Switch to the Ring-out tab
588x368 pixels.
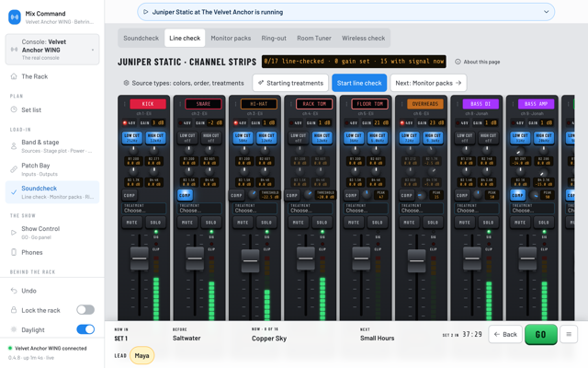274,38
